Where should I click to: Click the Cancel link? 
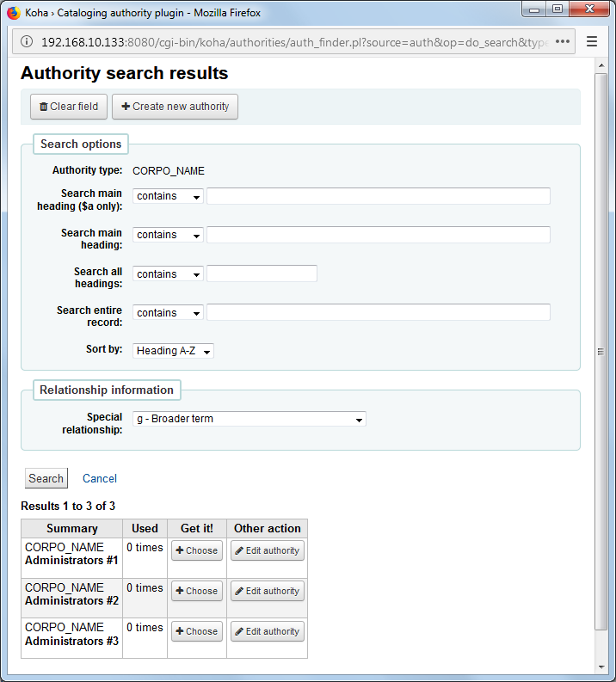pyautogui.click(x=100, y=479)
